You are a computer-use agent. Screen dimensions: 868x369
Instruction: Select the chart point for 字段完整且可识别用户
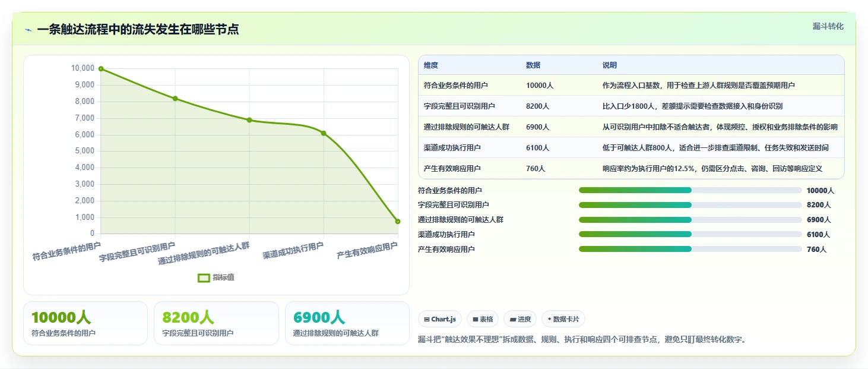click(x=175, y=99)
